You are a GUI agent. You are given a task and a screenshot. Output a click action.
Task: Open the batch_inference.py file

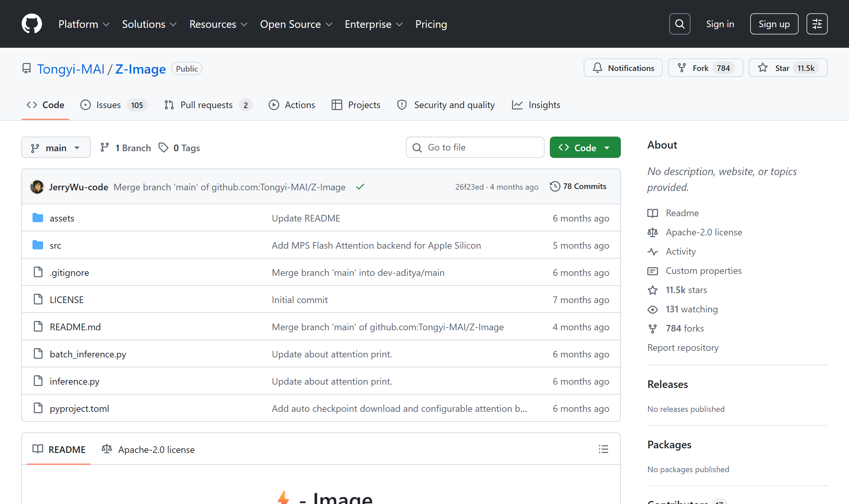click(88, 354)
